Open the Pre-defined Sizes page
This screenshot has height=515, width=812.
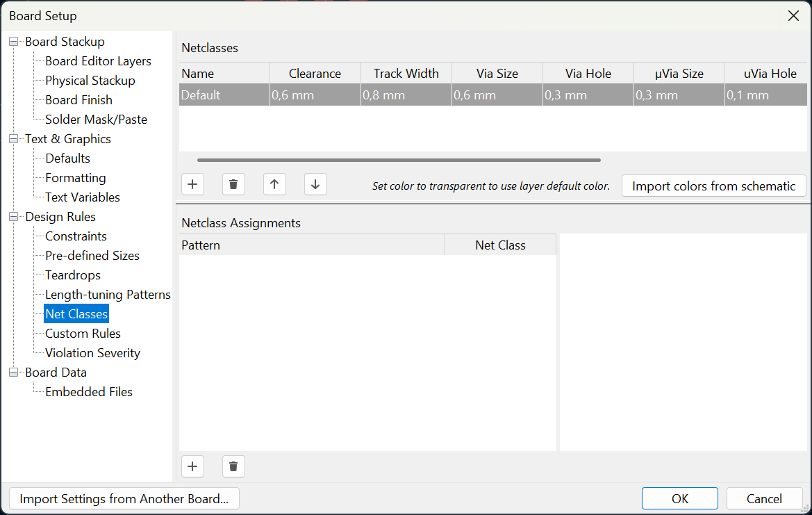92,256
